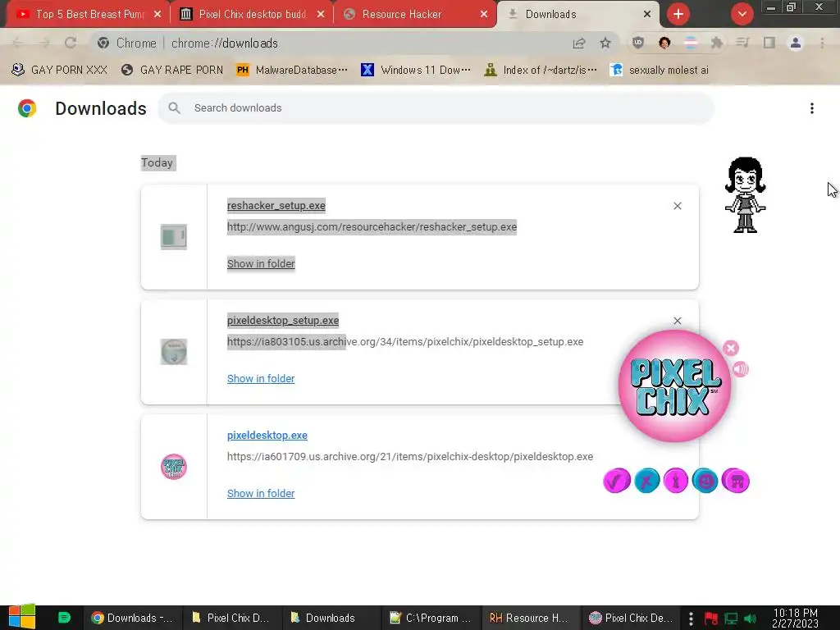Click the volume speaker tray icon
Image resolution: width=840 pixels, height=630 pixels.
(750, 619)
